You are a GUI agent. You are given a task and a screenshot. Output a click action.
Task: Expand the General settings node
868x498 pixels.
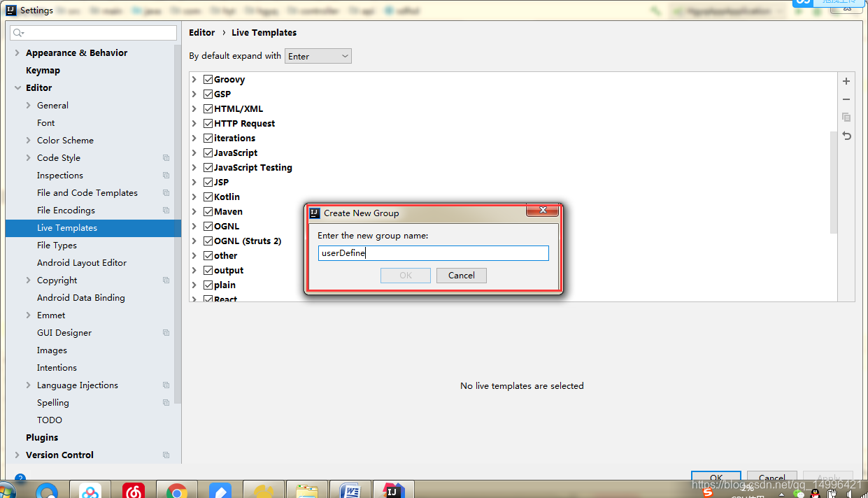click(29, 106)
